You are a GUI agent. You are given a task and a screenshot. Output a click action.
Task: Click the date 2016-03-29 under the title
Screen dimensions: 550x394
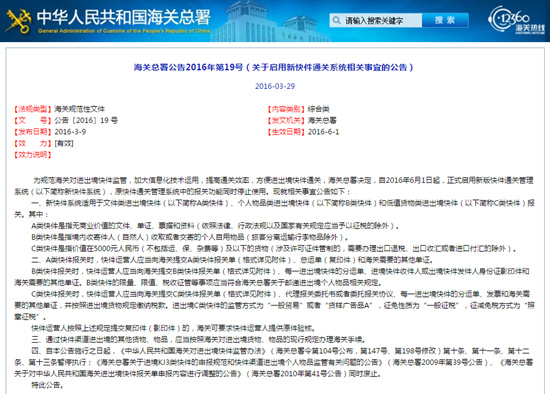(275, 86)
